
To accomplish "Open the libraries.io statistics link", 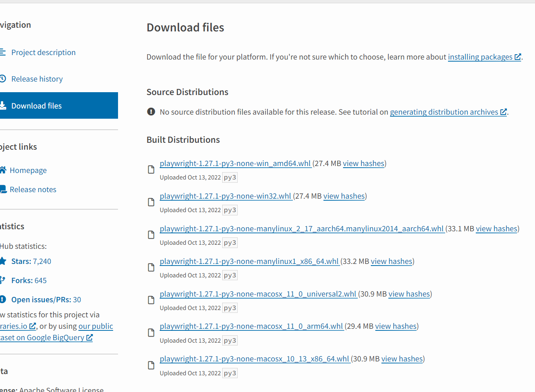I will (x=14, y=326).
